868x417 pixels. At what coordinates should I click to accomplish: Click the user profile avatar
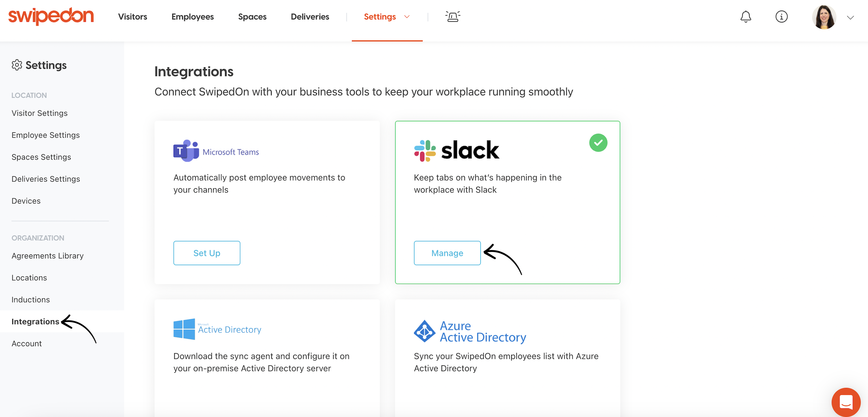coord(824,17)
